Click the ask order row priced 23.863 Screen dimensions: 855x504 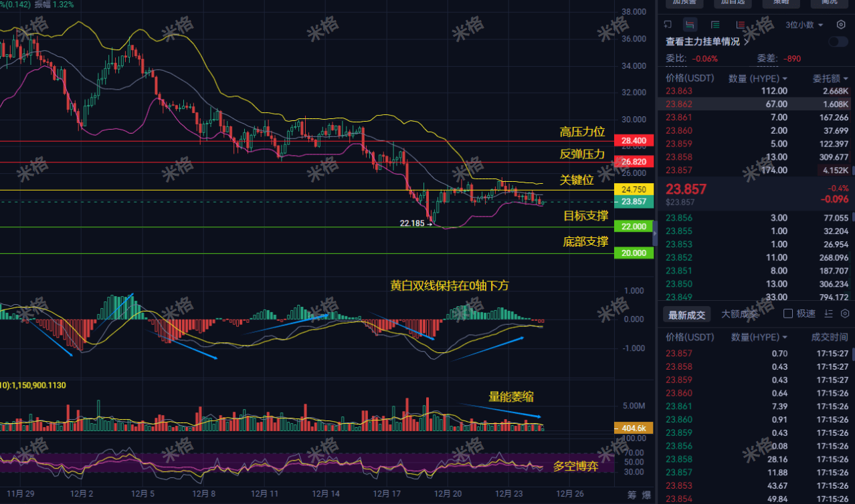tap(756, 91)
